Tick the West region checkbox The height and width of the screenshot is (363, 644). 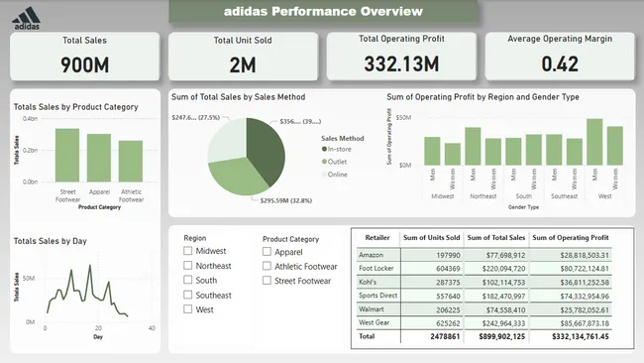[187, 309]
